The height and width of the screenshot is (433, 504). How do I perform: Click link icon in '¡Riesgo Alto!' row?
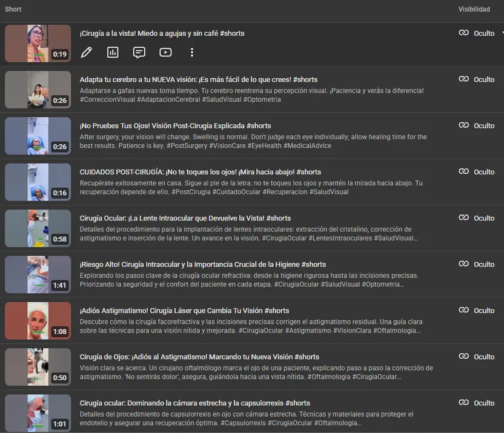(463, 264)
